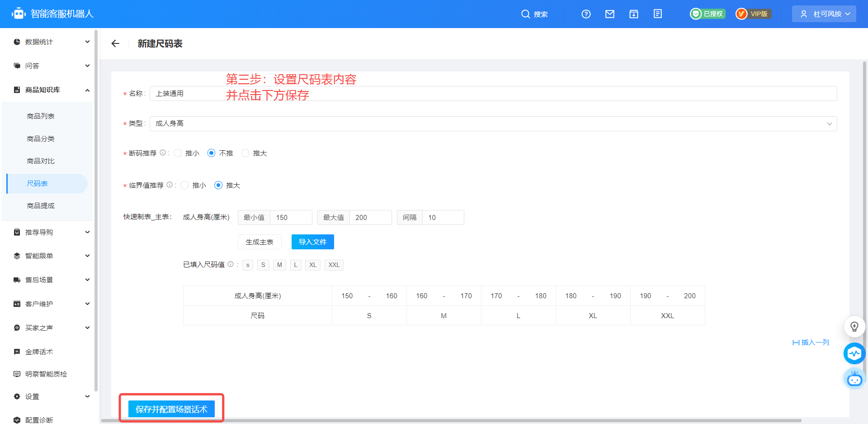
Task: Click the 生成主表 button
Action: point(259,242)
